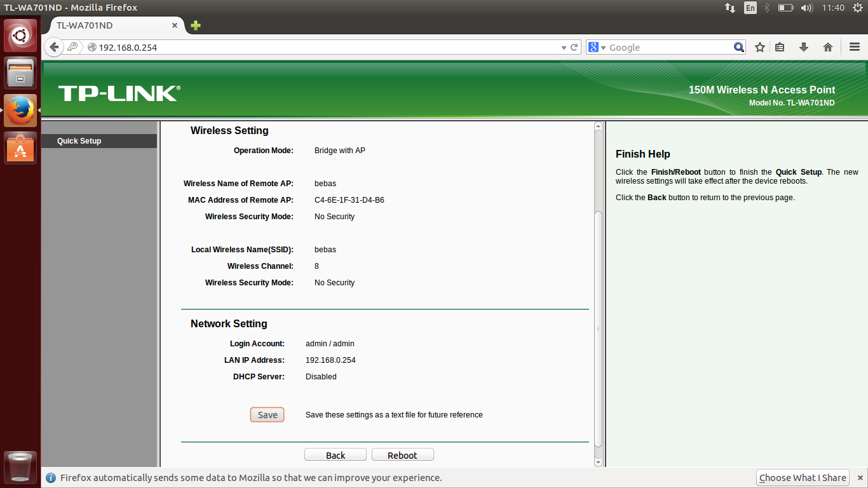Click the LAN IP Address value 192.168.0.254
The height and width of the screenshot is (488, 868).
point(330,360)
